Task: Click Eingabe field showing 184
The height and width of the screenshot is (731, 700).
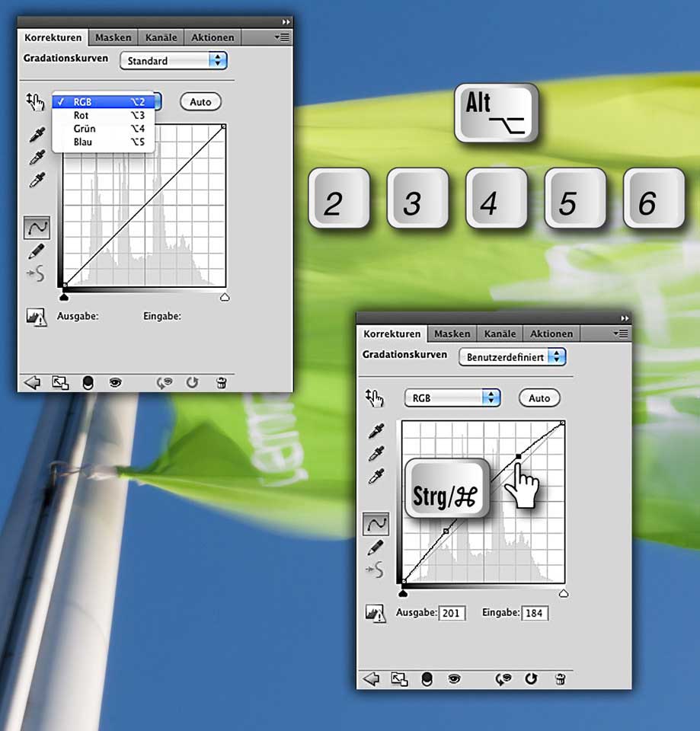Action: click(x=535, y=613)
